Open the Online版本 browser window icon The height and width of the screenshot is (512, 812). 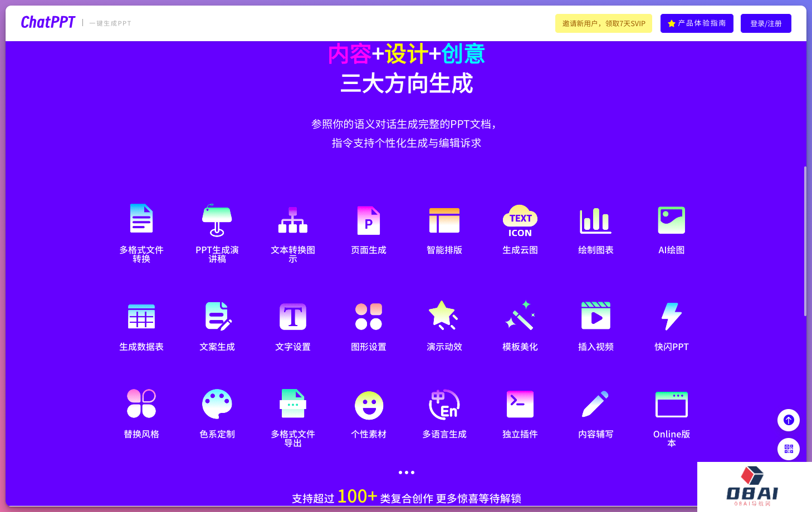[672, 405]
